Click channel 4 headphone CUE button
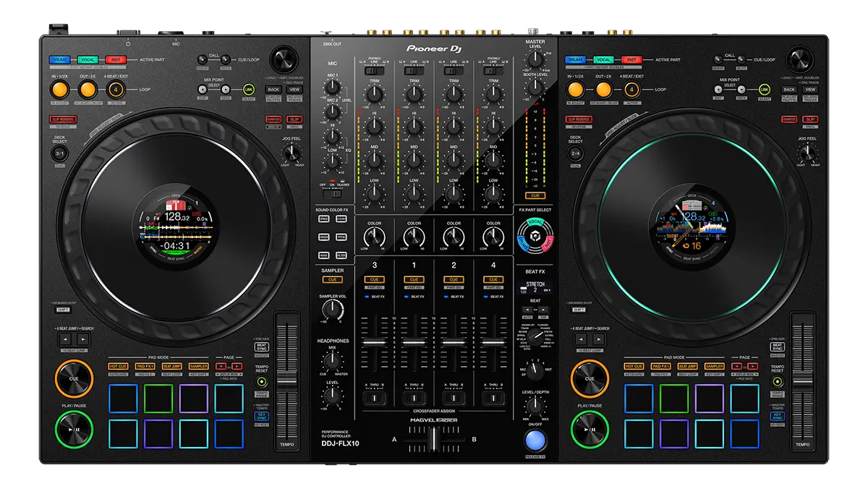 [493, 279]
